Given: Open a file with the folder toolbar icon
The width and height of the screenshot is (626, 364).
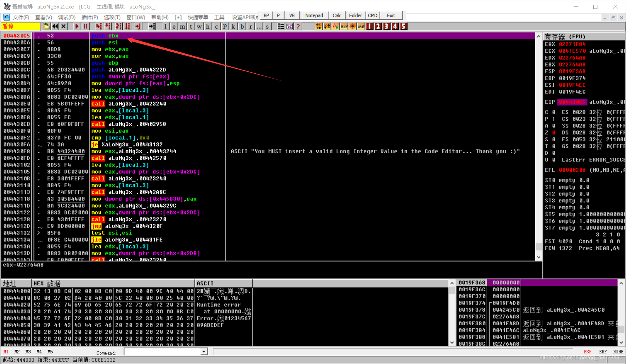Looking at the screenshot, I should click(x=46, y=26).
